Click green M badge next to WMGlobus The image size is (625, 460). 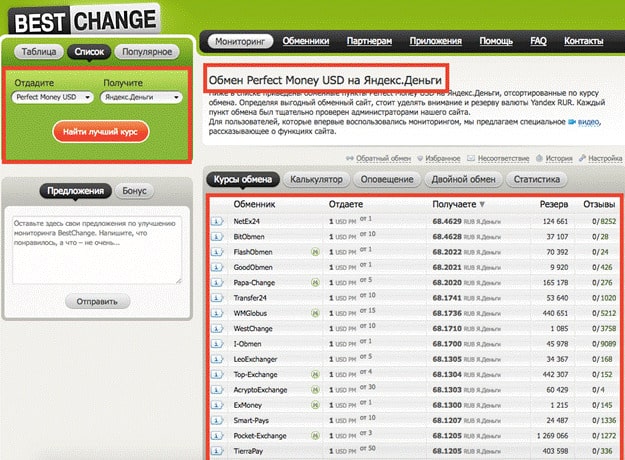(x=315, y=313)
